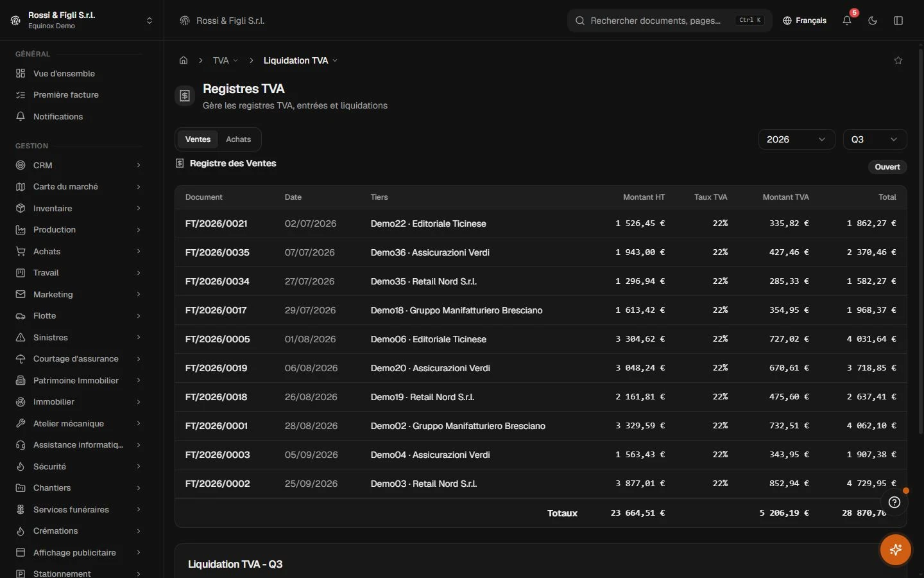The width and height of the screenshot is (924, 578).
Task: Expand the Liquidation TVA breadcrumb dropdown
Action: pos(300,60)
